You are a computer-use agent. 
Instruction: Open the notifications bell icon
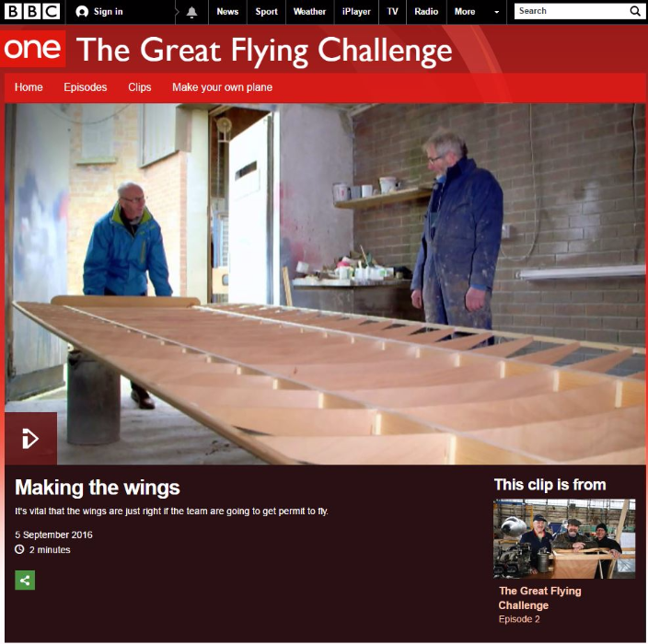[x=191, y=12]
